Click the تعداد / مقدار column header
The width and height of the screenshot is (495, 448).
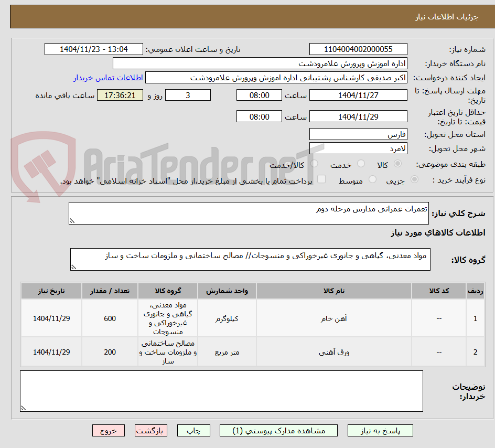coord(110,291)
